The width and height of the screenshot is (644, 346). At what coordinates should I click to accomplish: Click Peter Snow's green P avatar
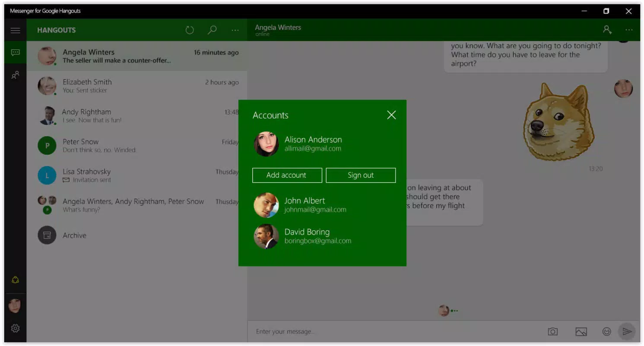(x=47, y=146)
